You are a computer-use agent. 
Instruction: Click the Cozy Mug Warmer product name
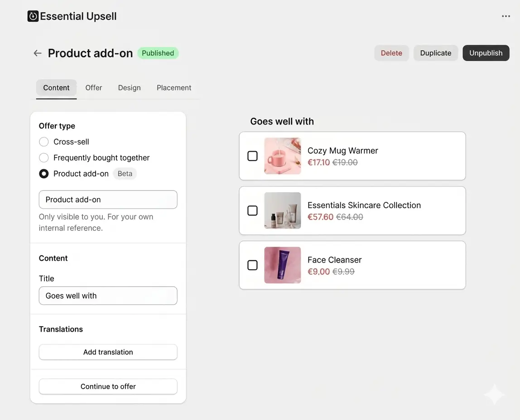(x=342, y=151)
